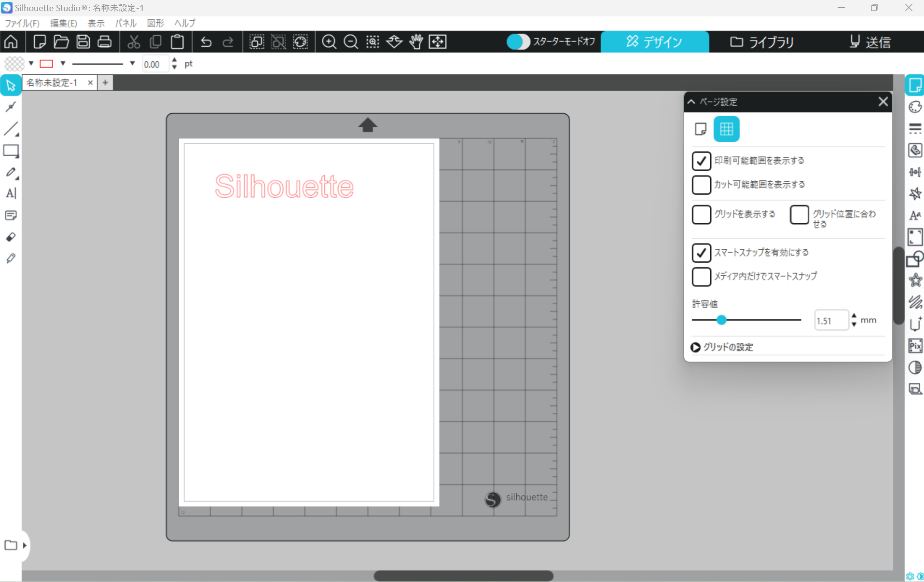Select the Edit Points tool
Viewport: 924px width, 582px height.
tap(11, 107)
